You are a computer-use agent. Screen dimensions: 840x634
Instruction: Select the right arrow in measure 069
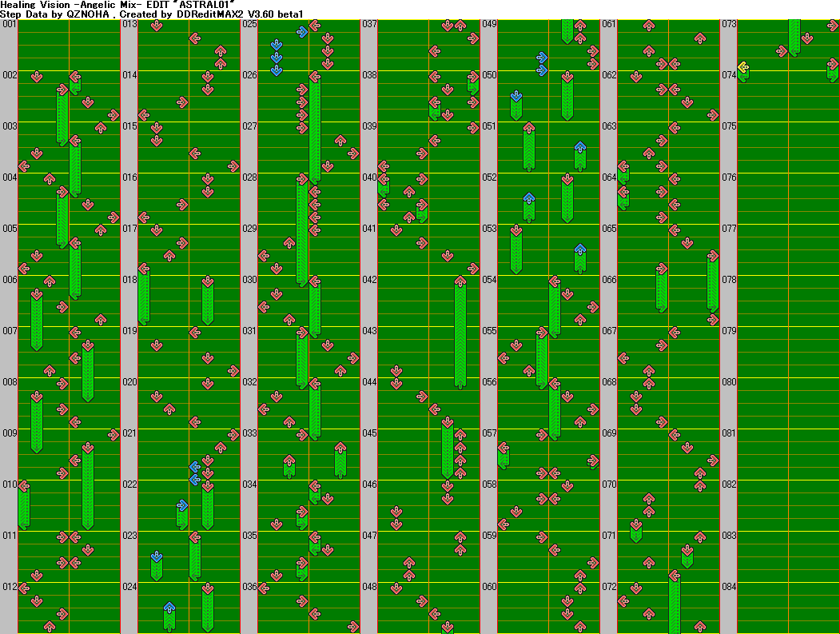pos(713,461)
